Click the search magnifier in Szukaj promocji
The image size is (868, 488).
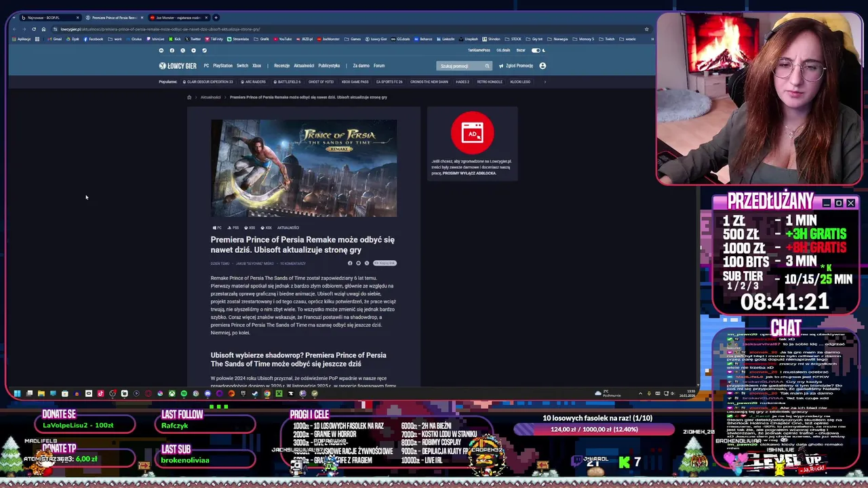pyautogui.click(x=486, y=66)
